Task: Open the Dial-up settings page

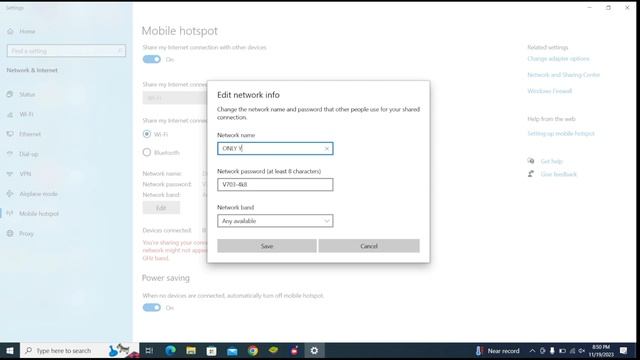Action: (x=29, y=154)
